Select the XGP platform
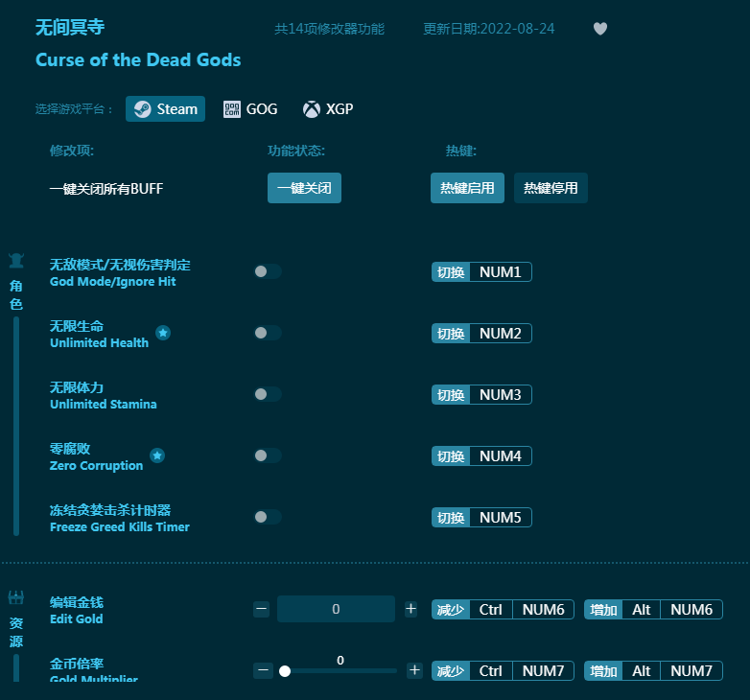Viewport: 750px width, 700px height. pos(328,109)
